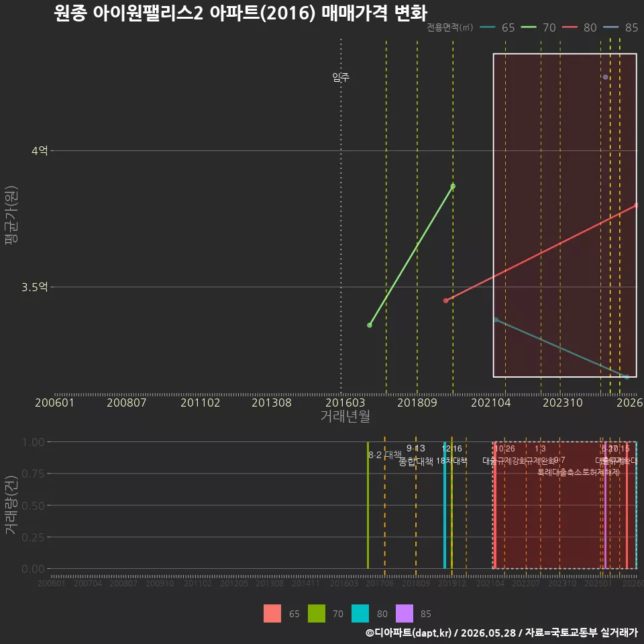
Task: Click the 85 line key in top legend
Action: click(x=610, y=28)
